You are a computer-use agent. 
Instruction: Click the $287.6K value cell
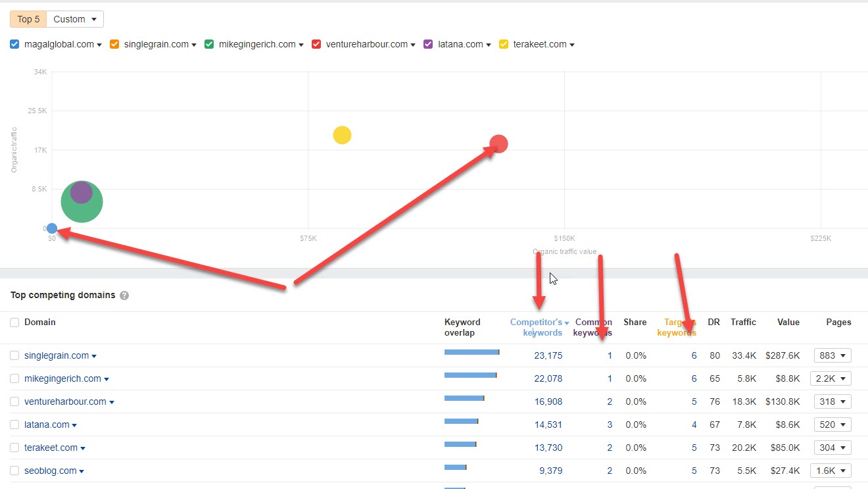[x=783, y=355]
